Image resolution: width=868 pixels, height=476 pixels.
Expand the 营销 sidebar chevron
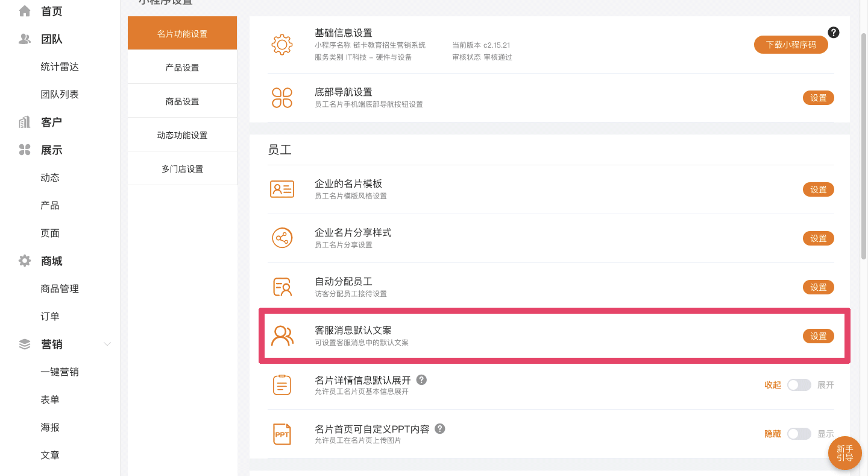click(107, 344)
